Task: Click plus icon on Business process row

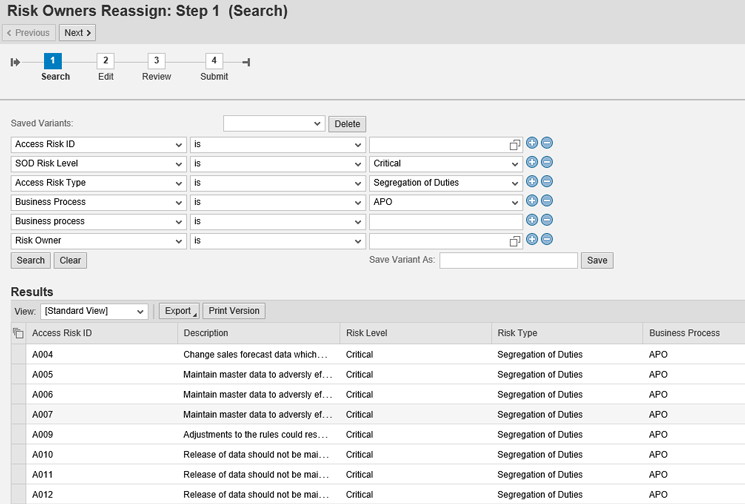Action: click(532, 220)
